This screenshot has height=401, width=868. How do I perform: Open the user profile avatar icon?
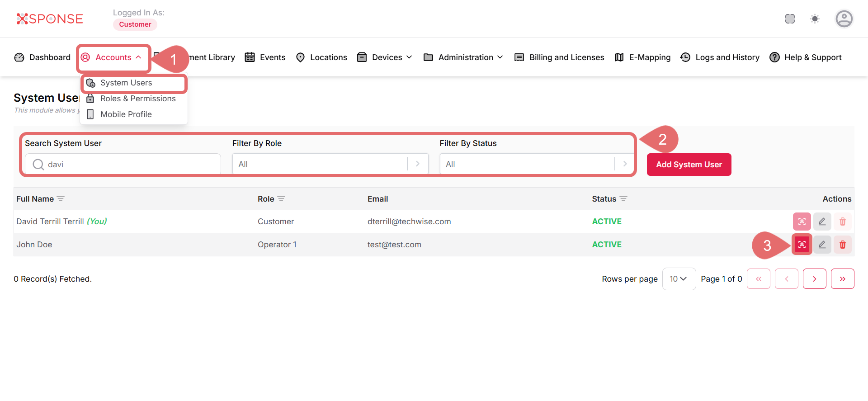tap(844, 19)
